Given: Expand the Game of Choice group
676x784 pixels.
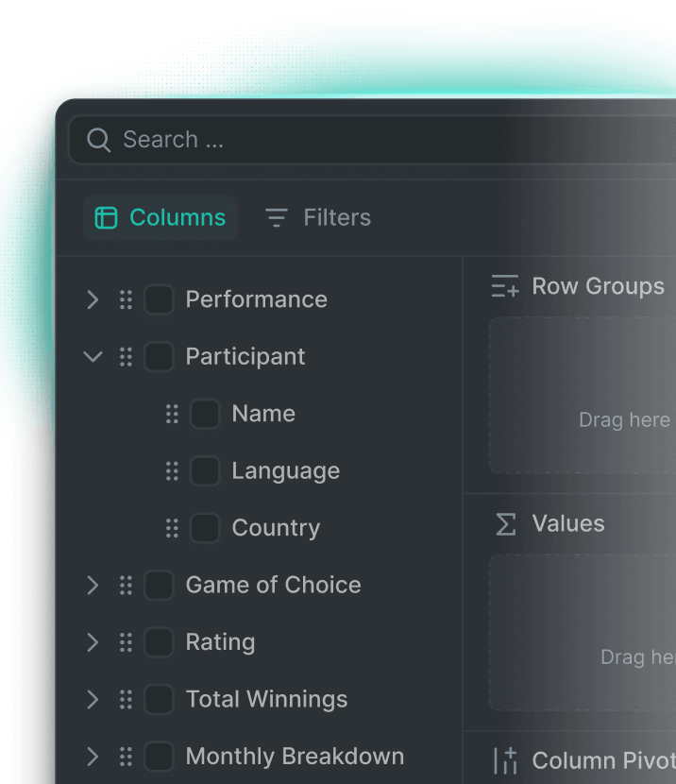Looking at the screenshot, I should (x=93, y=586).
